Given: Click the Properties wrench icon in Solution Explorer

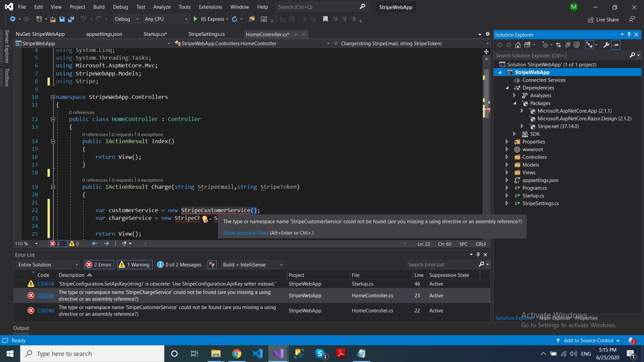Looking at the screenshot, I should click(x=606, y=45).
